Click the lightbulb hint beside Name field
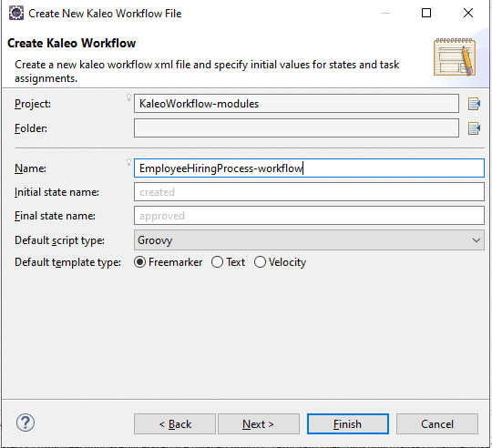 128,162
